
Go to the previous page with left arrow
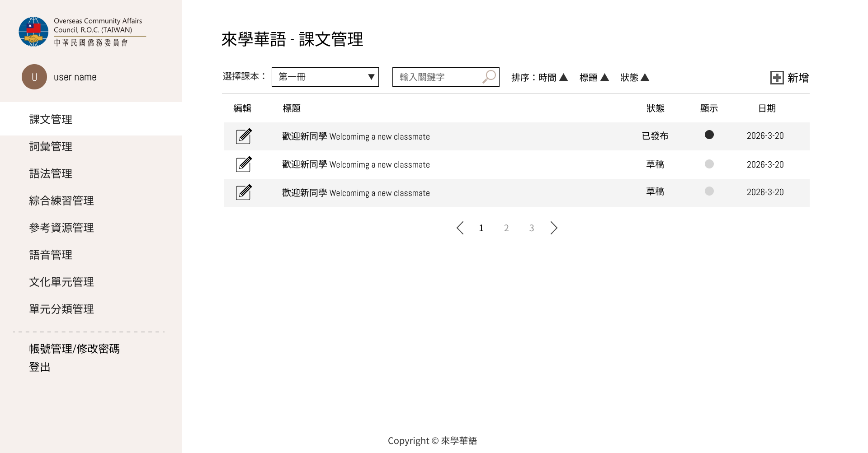coord(460,228)
